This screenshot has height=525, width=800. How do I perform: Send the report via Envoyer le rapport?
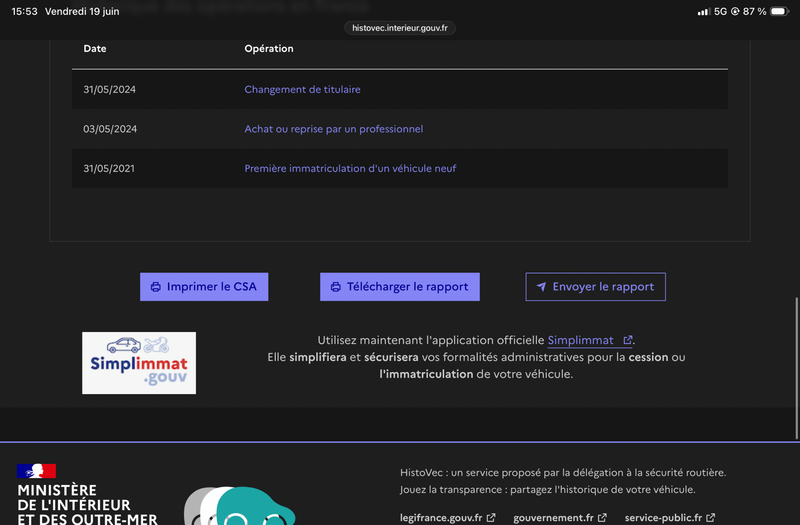coord(595,287)
